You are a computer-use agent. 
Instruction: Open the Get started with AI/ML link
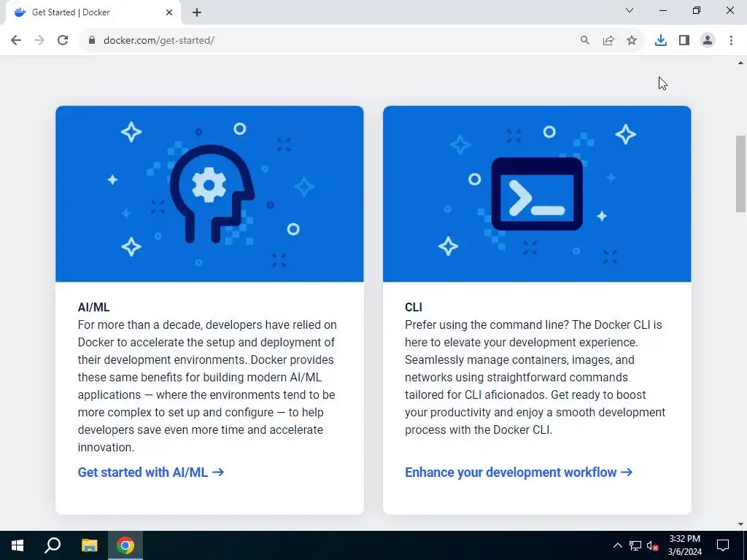point(150,472)
